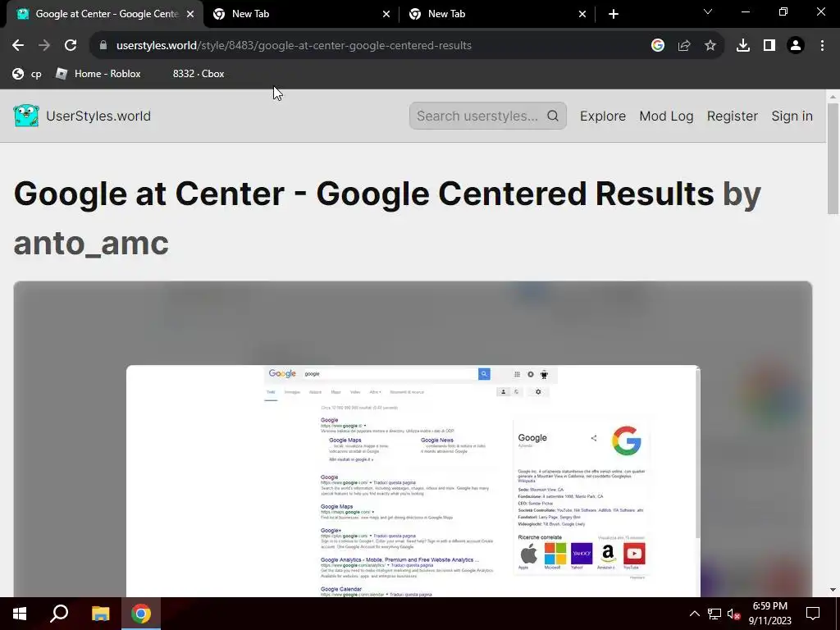Viewport: 840px width, 630px height.
Task: Open the Explore page
Action: [x=603, y=116]
